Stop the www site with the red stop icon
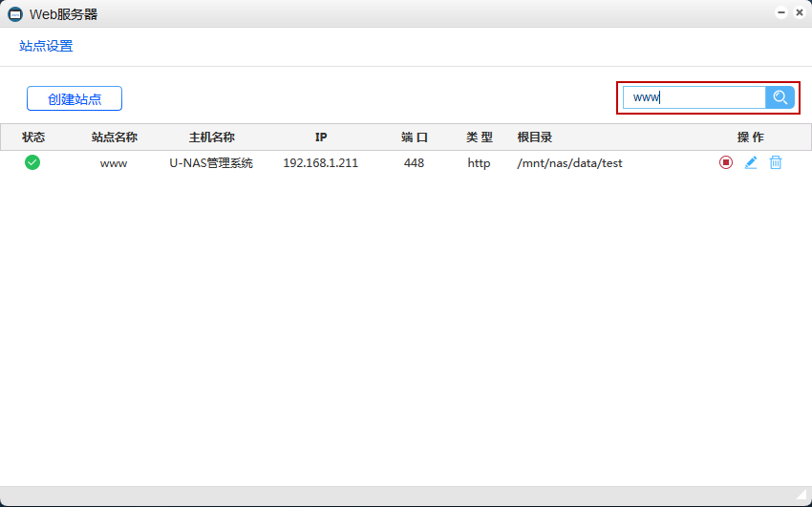The width and height of the screenshot is (812, 507). 726,163
